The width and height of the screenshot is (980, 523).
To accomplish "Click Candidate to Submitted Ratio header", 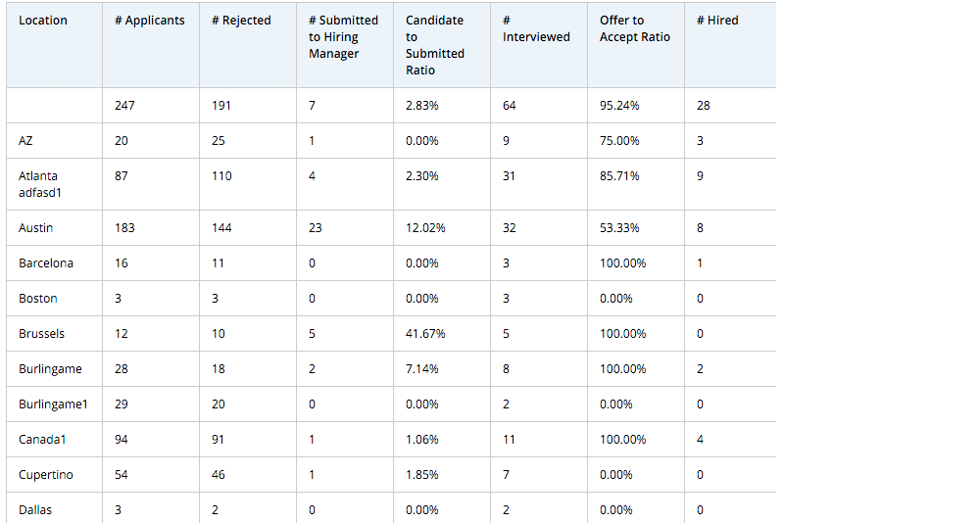I will 435,45.
